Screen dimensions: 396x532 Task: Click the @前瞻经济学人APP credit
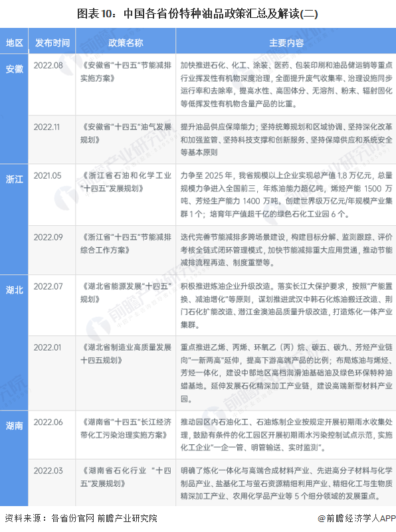click(356, 519)
